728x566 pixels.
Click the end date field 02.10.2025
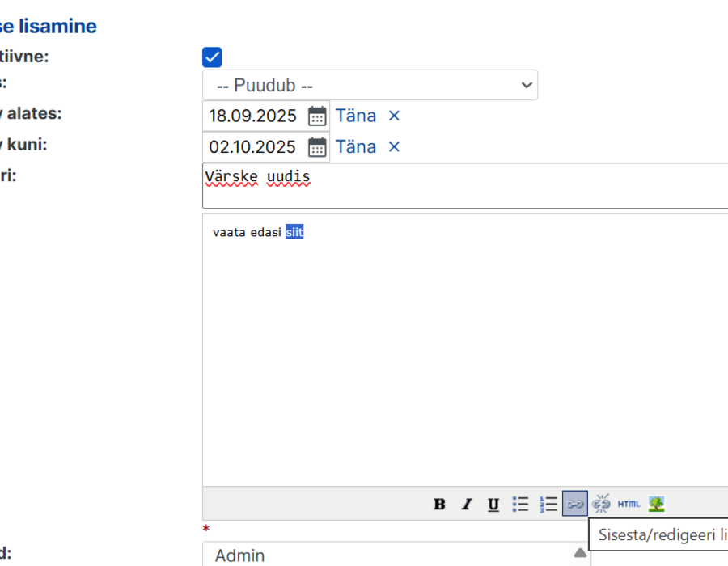pyautogui.click(x=255, y=147)
